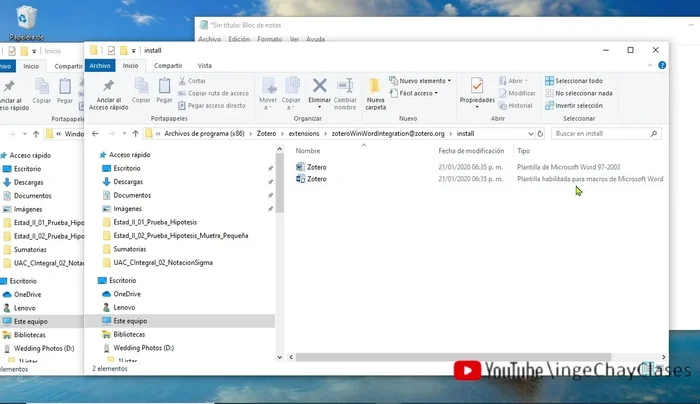This screenshot has height=404, width=700.
Task: Click the Buscar en install search box
Action: 606,133
